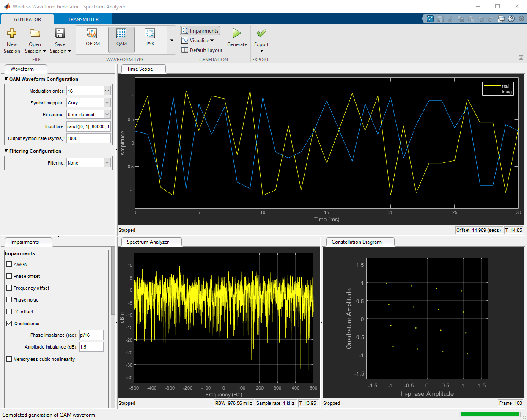Choose the PSK waveform type
The width and height of the screenshot is (527, 420).
pyautogui.click(x=150, y=38)
